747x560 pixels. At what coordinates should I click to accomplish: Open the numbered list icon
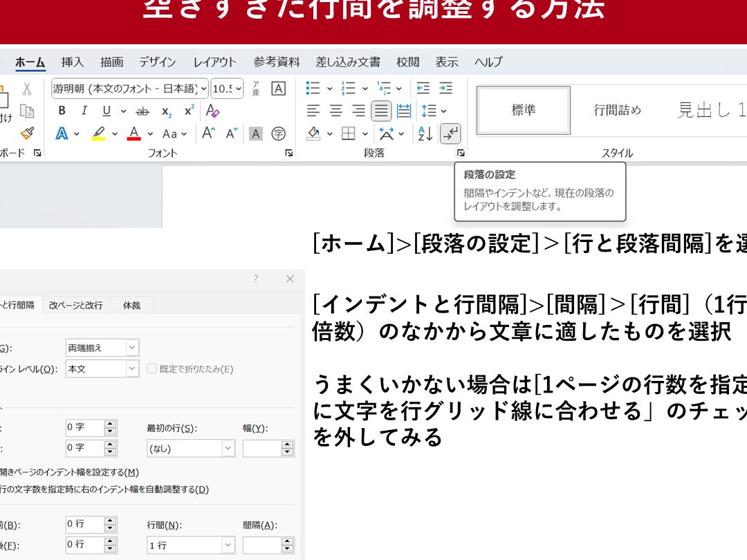point(348,87)
